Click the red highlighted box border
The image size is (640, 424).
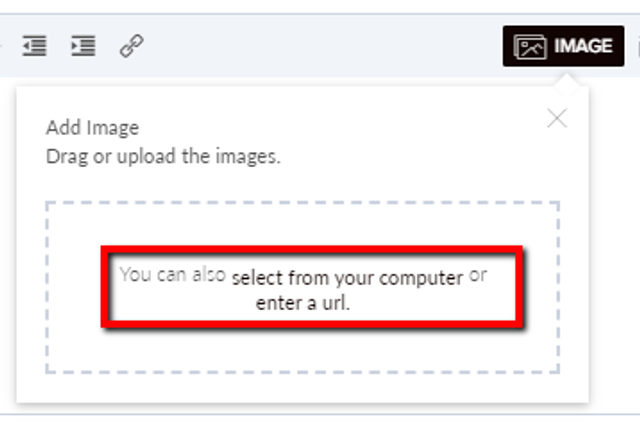coord(312,249)
